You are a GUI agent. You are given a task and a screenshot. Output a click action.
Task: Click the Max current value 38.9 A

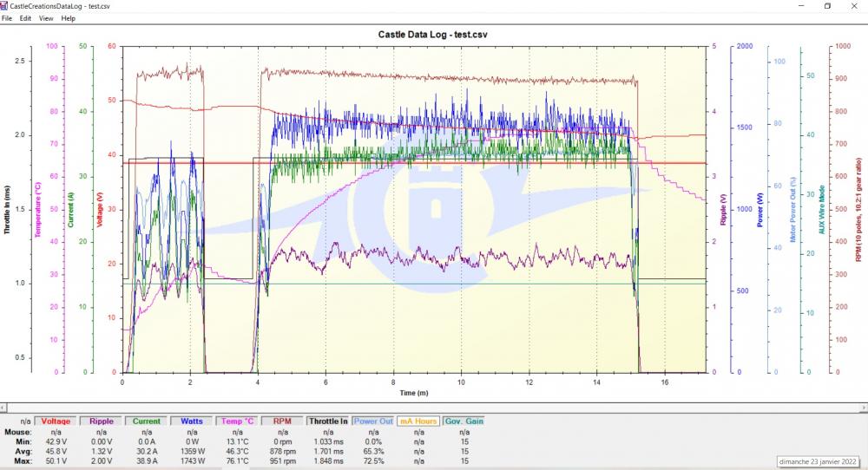pos(146,461)
